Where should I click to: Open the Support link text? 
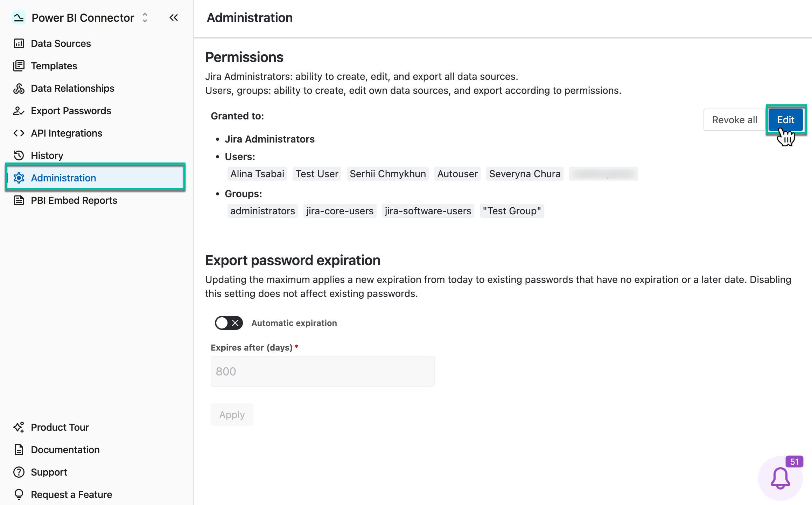coord(49,472)
